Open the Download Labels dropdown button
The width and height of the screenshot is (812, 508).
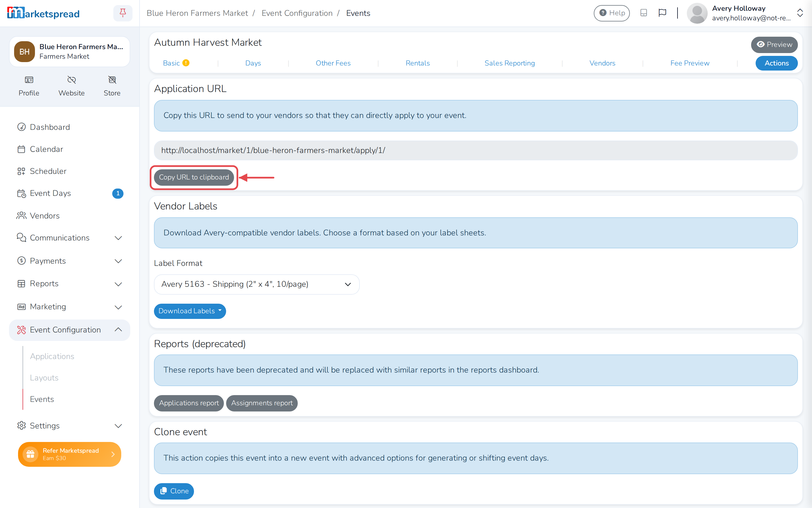click(x=190, y=311)
